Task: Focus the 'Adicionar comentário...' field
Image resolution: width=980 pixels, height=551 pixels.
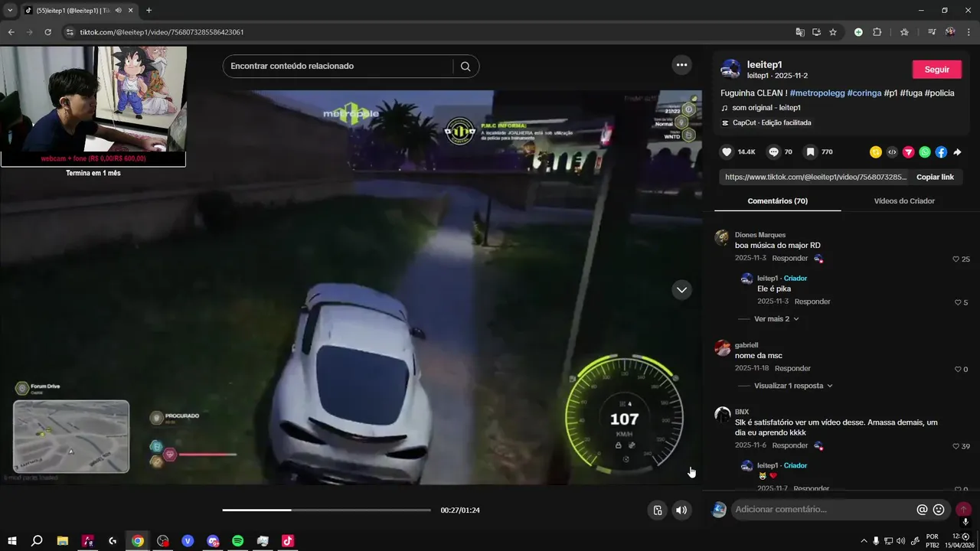Action: click(x=823, y=510)
